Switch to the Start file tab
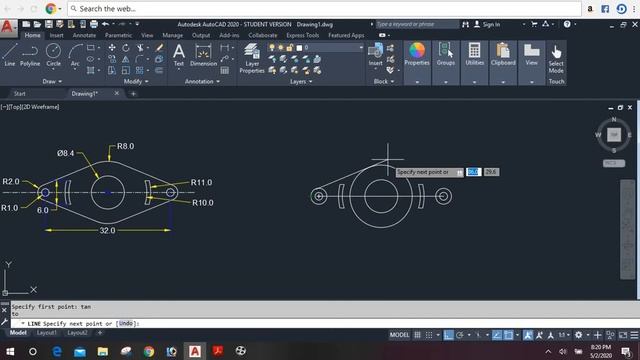Viewport: 640px width, 360px height. click(20, 93)
